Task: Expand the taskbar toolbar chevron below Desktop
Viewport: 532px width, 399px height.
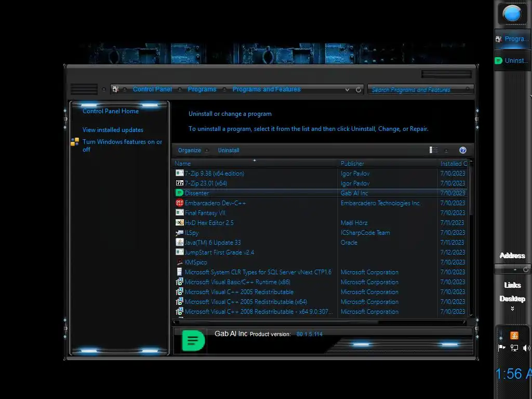Action: tap(512, 309)
